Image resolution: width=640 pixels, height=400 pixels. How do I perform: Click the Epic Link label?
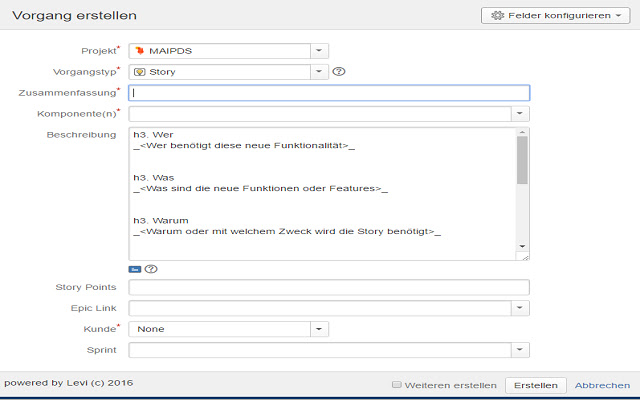pos(93,308)
